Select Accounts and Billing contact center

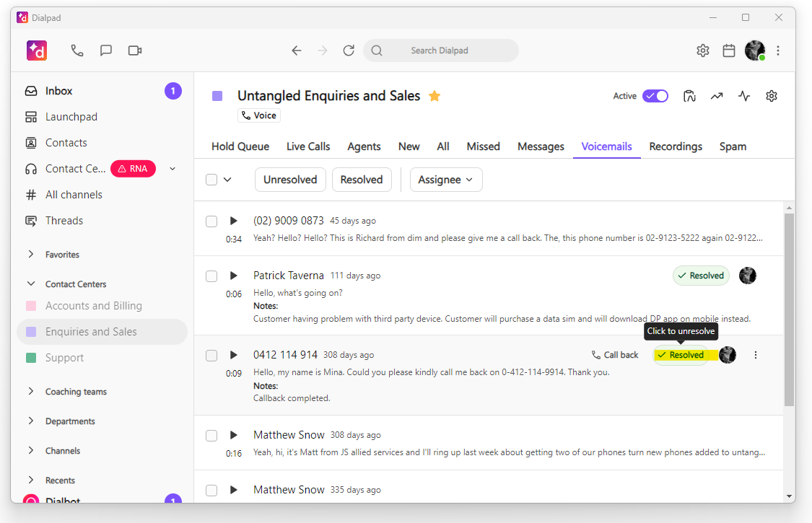(x=102, y=306)
